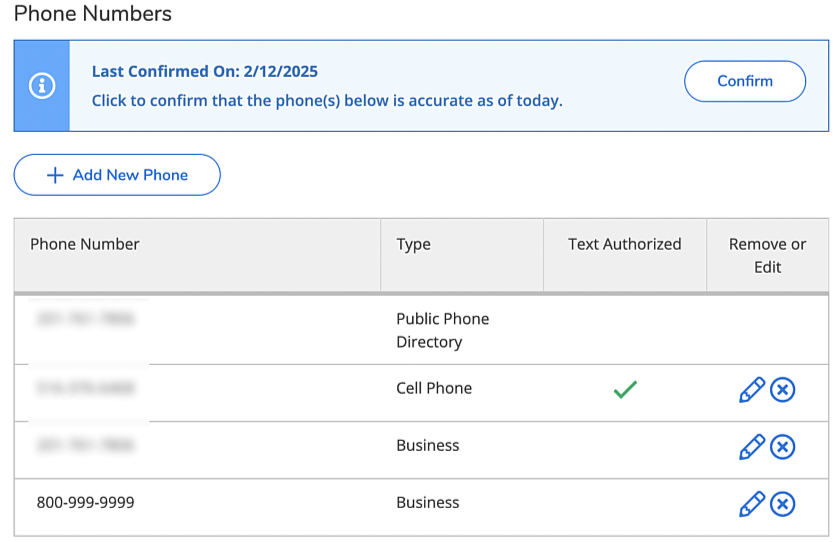The height and width of the screenshot is (542, 834).
Task: Select the Text Authorized column header
Action: (x=624, y=244)
